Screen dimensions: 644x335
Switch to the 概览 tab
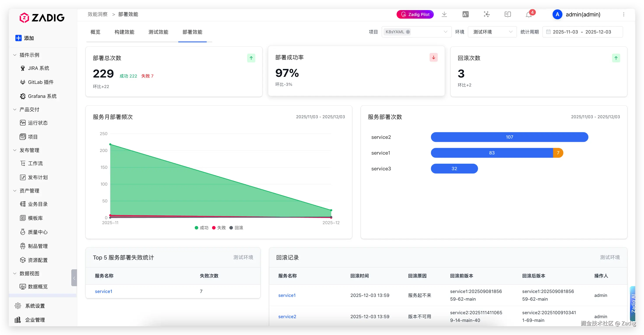(95, 32)
